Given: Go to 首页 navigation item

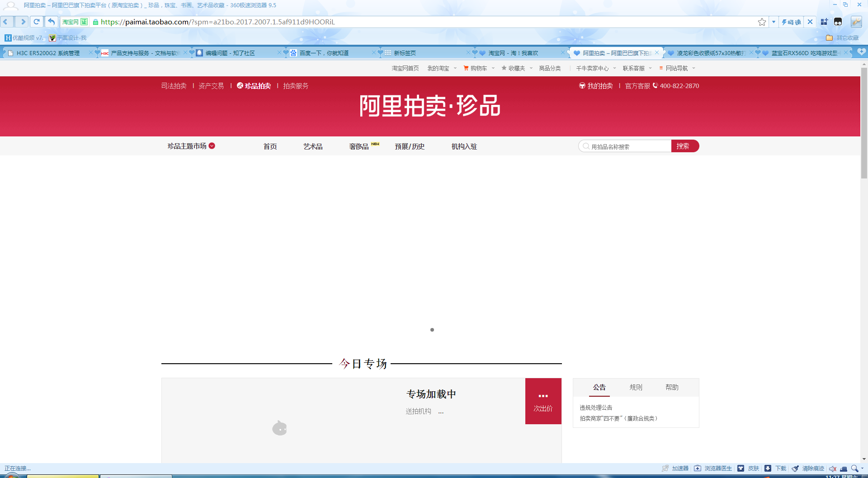Looking at the screenshot, I should [270, 146].
